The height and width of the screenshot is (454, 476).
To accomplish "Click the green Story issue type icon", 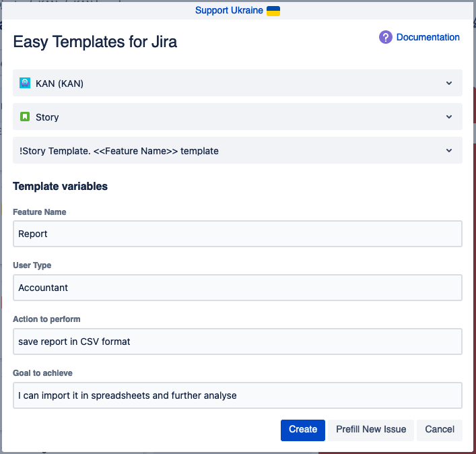I will point(25,117).
